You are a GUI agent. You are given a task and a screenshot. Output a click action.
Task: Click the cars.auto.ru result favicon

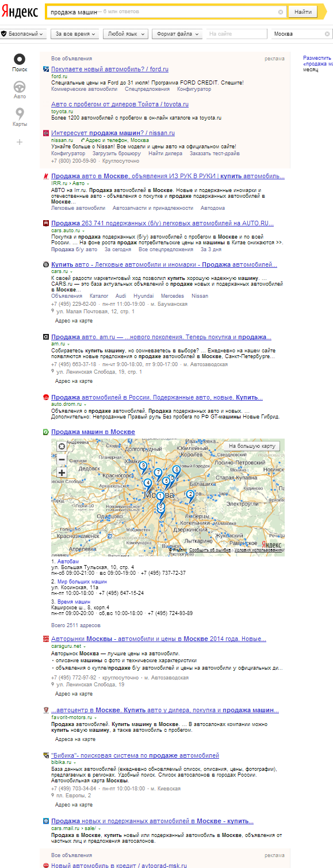46,223
